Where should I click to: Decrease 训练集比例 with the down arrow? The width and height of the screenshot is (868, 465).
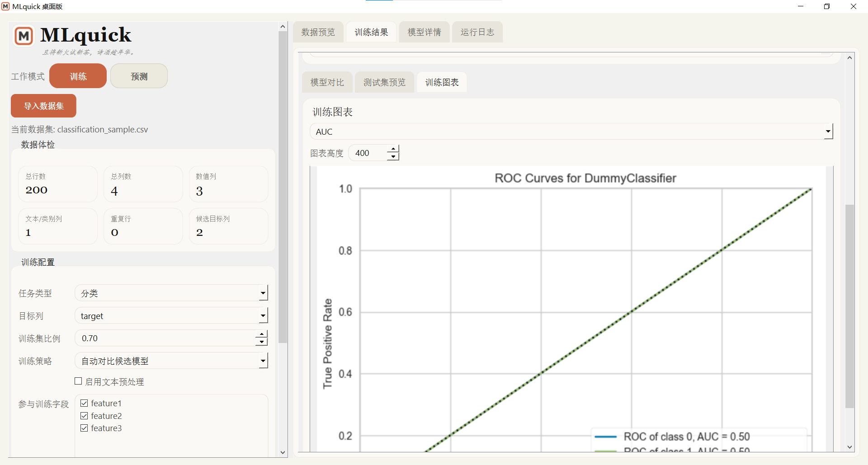(262, 342)
